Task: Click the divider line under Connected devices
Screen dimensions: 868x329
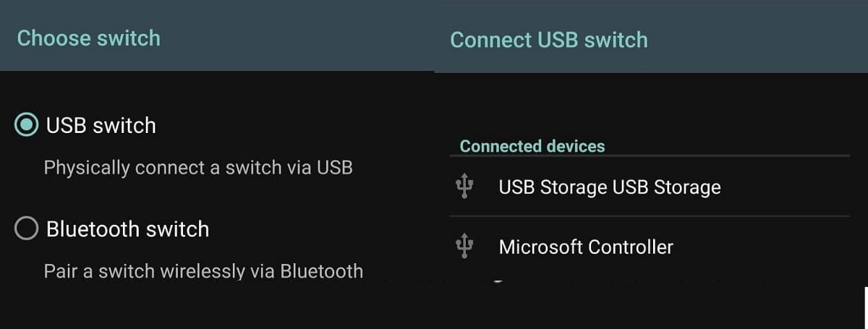Action: pyautogui.click(x=651, y=155)
